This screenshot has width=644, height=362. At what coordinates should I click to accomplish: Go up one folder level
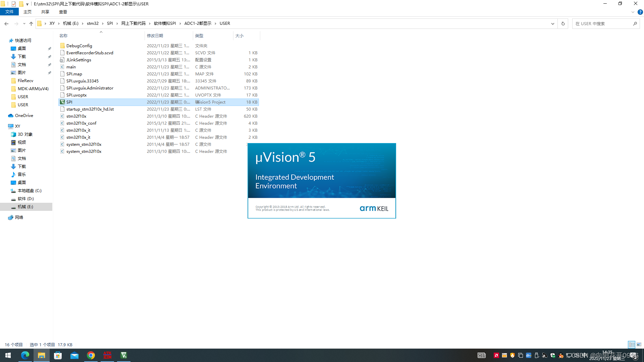(31, 24)
